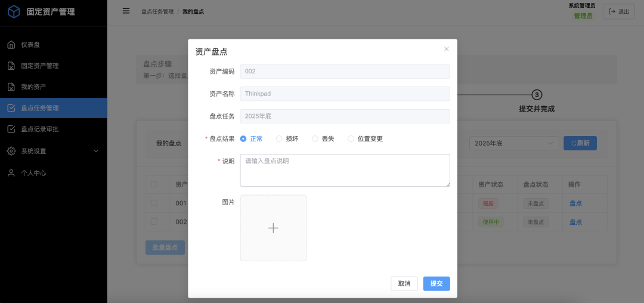
Task: Click the step 3 circle 提交并完成
Action: click(x=537, y=94)
